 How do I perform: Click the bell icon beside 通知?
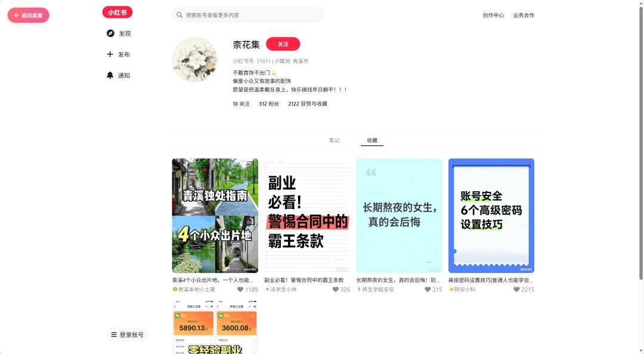[x=110, y=75]
